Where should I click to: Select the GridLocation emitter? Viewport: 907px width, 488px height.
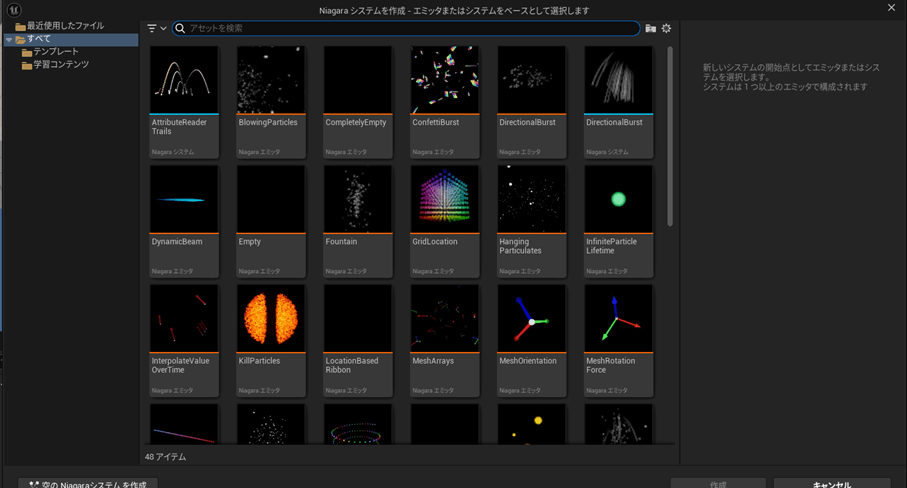pos(444,221)
